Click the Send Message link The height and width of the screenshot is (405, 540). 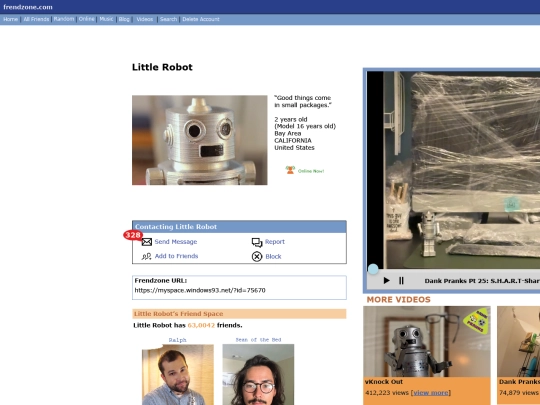click(176, 242)
